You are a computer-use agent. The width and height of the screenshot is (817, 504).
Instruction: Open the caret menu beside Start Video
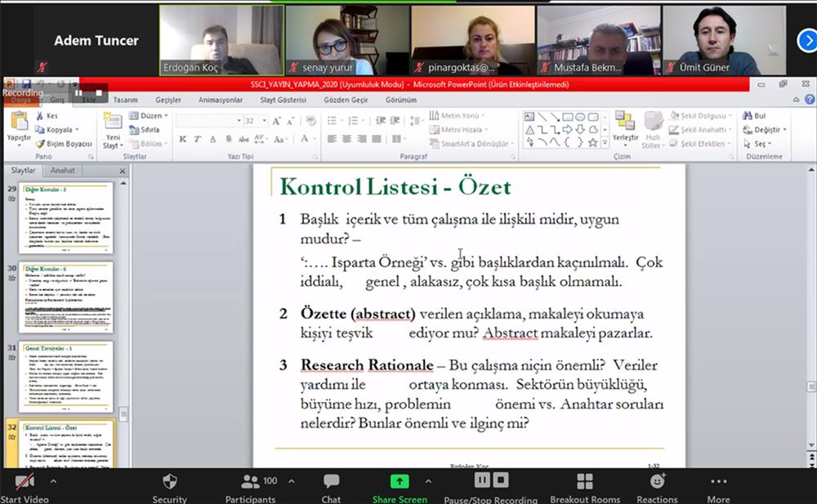point(53,481)
